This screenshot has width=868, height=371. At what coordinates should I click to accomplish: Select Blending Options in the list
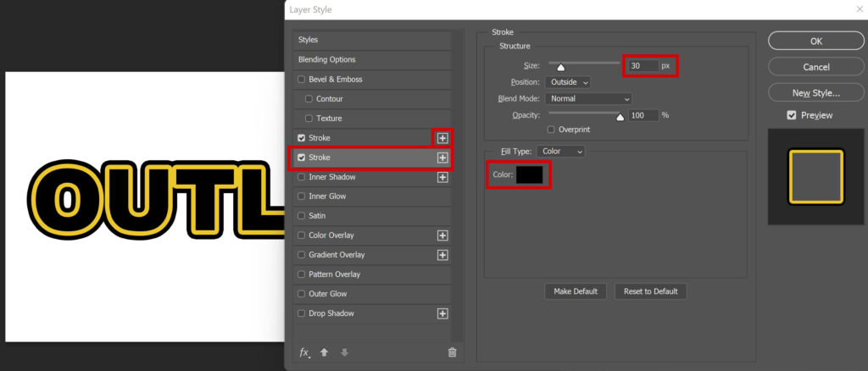click(372, 59)
